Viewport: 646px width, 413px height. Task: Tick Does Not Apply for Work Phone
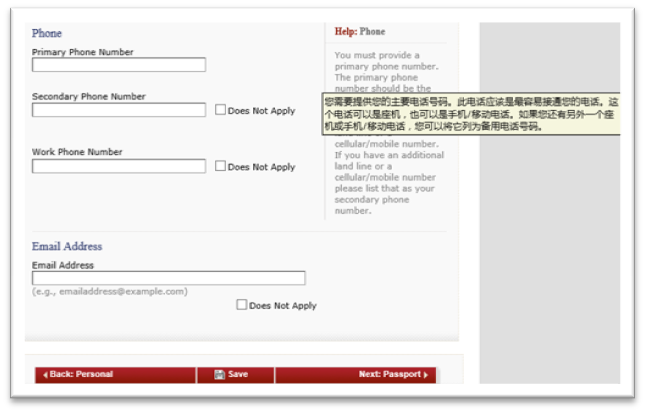(221, 166)
